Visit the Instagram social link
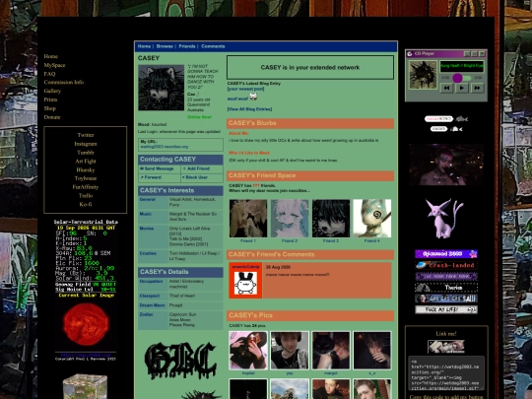Screen dimensions: 532x399 pyautogui.click(x=86, y=144)
